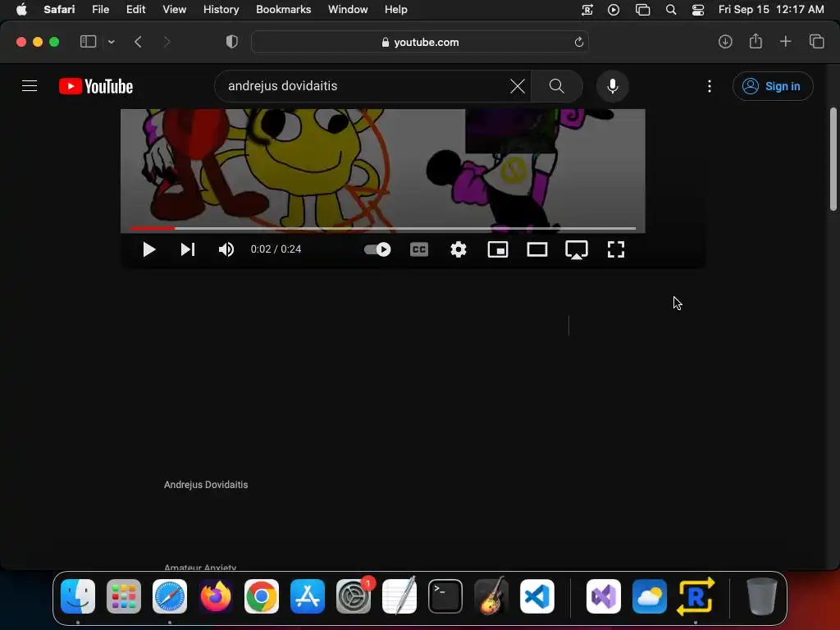The width and height of the screenshot is (840, 630).
Task: Open a new Safari tab
Action: (785, 41)
